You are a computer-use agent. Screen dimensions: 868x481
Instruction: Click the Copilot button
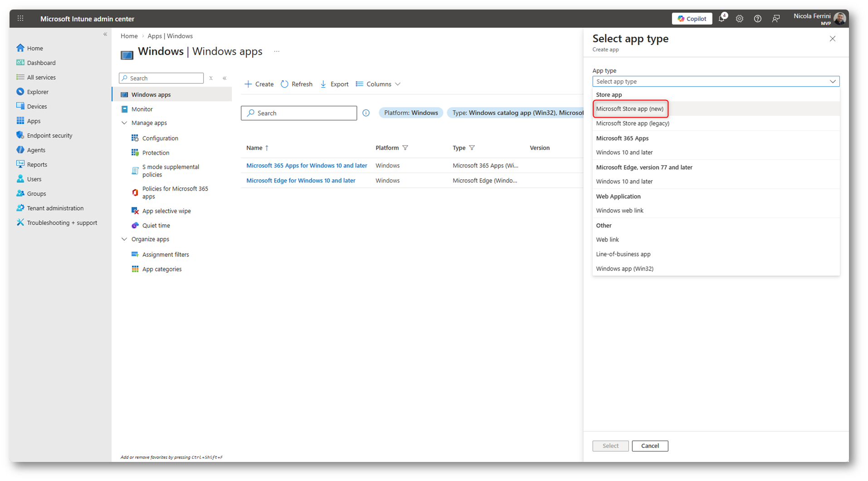tap(692, 19)
